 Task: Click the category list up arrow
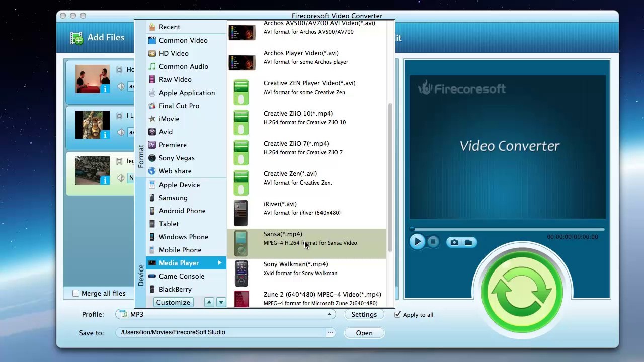[209, 302]
